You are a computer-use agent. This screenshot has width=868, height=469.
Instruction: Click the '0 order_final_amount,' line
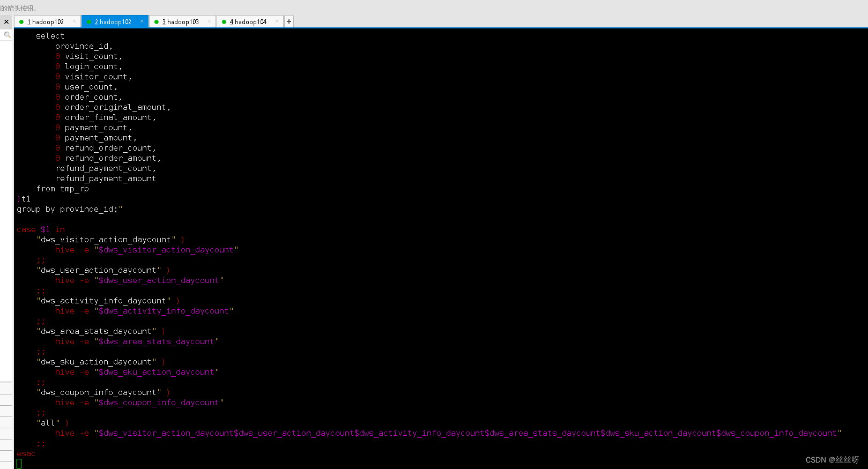coord(106,117)
